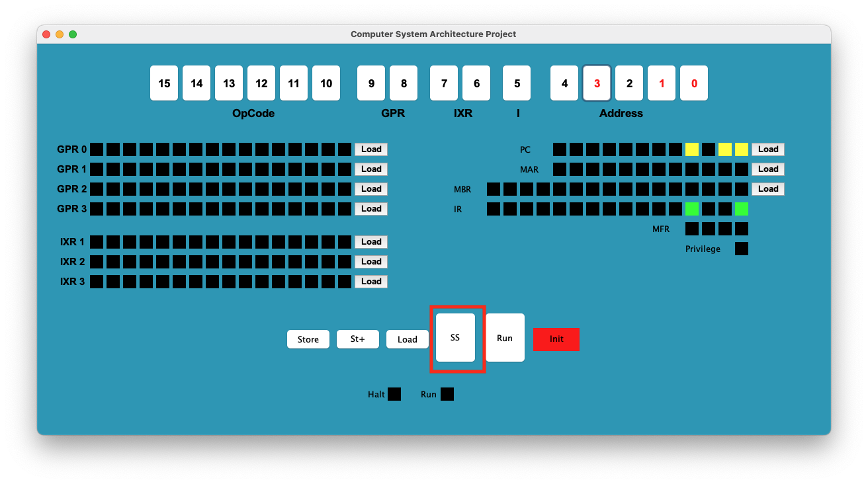The height and width of the screenshot is (484, 868).
Task: Click the red Init button
Action: coord(556,339)
